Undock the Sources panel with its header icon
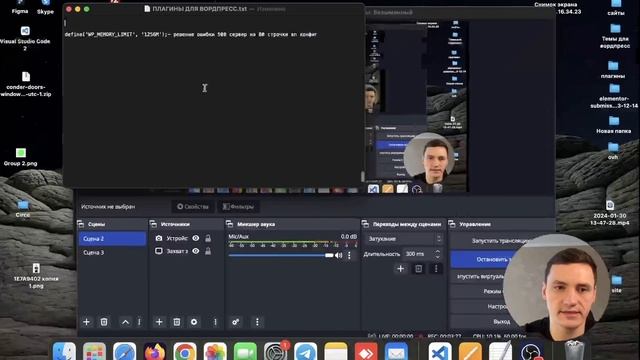This screenshot has width=640, height=360. [153, 224]
